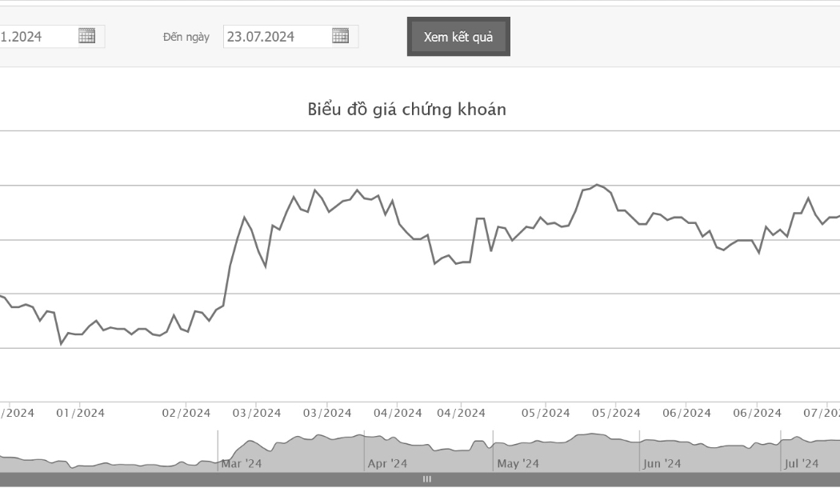Click the Đến ngày label

[x=186, y=37]
